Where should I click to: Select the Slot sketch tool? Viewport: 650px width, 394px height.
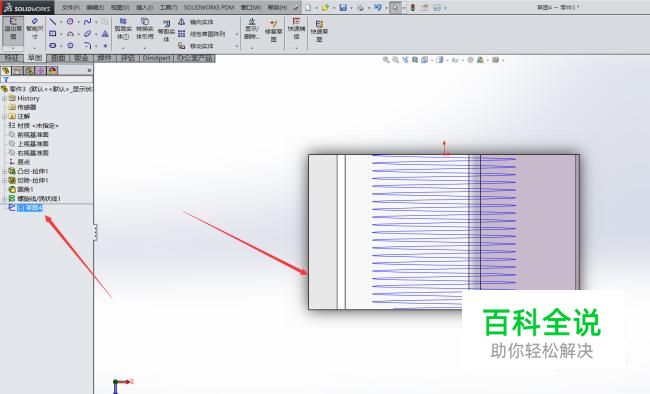tap(53, 45)
